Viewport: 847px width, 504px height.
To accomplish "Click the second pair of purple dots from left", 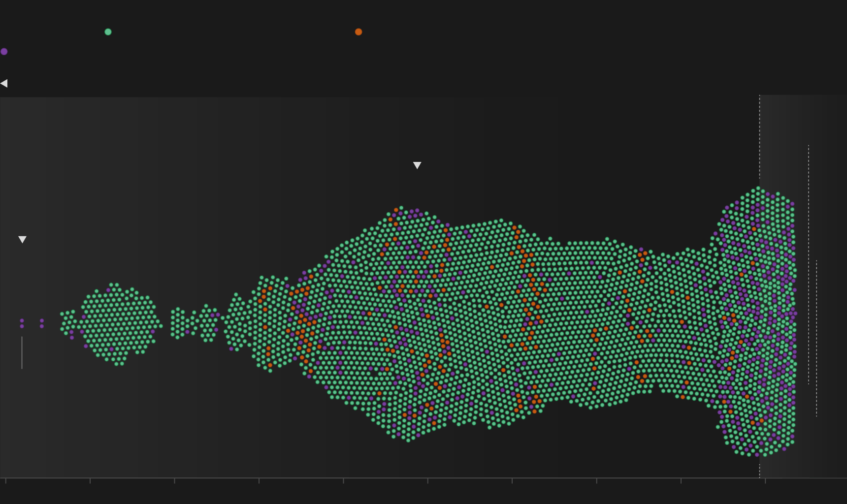I will pyautogui.click(x=42, y=323).
